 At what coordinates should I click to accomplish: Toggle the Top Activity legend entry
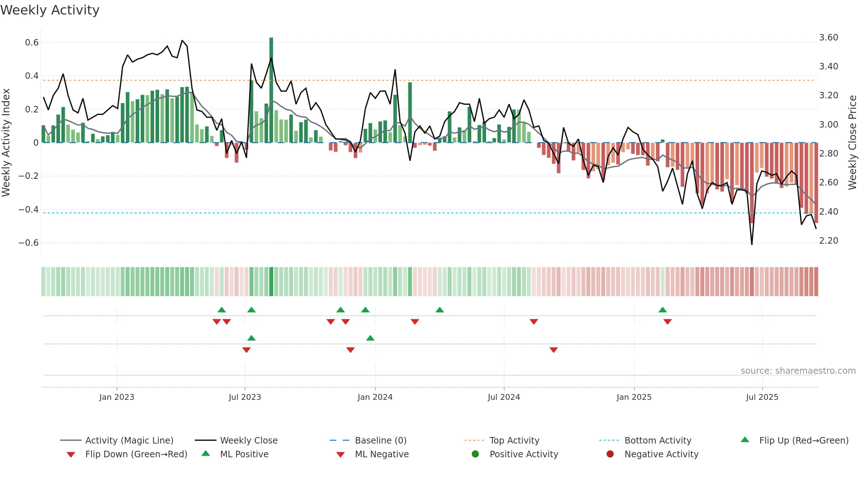point(502,440)
